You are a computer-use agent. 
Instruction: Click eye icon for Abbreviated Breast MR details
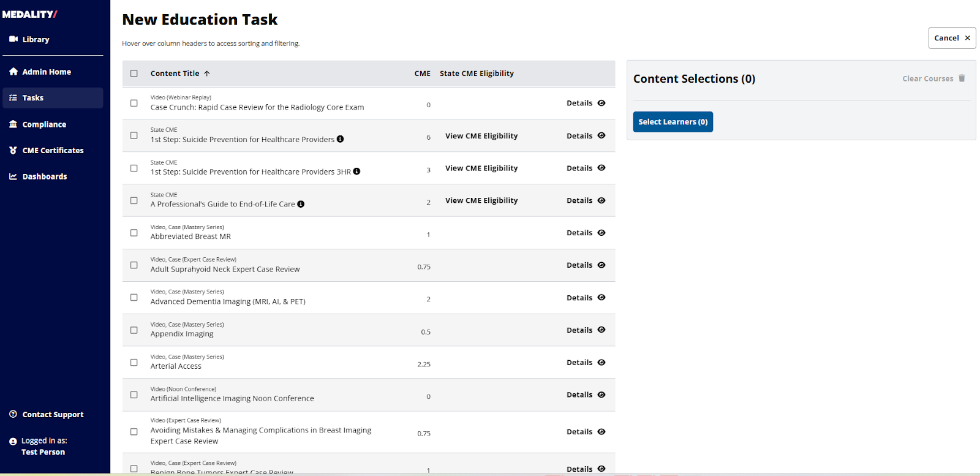pos(601,233)
